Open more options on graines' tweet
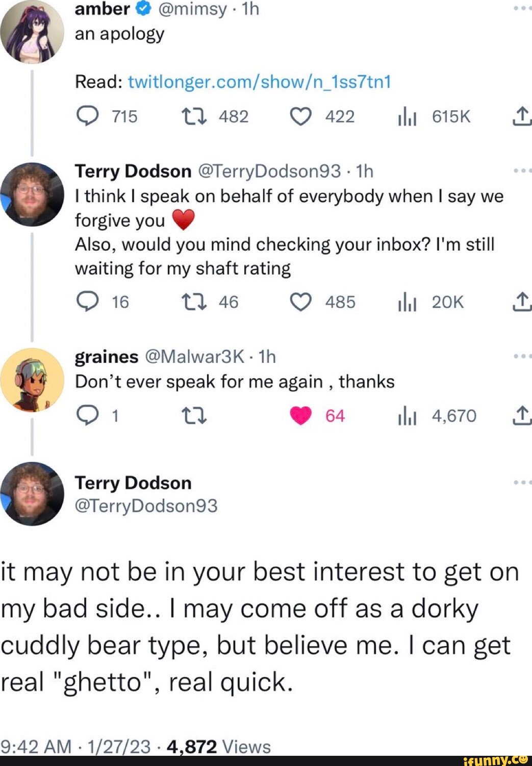The image size is (532, 766). tap(521, 357)
